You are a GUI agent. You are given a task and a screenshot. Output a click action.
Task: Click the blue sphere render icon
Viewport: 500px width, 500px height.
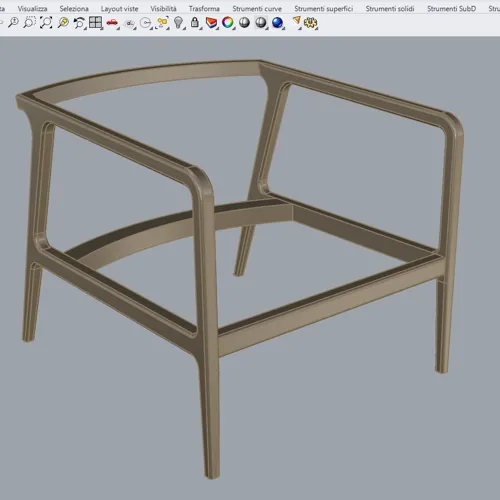(277, 23)
